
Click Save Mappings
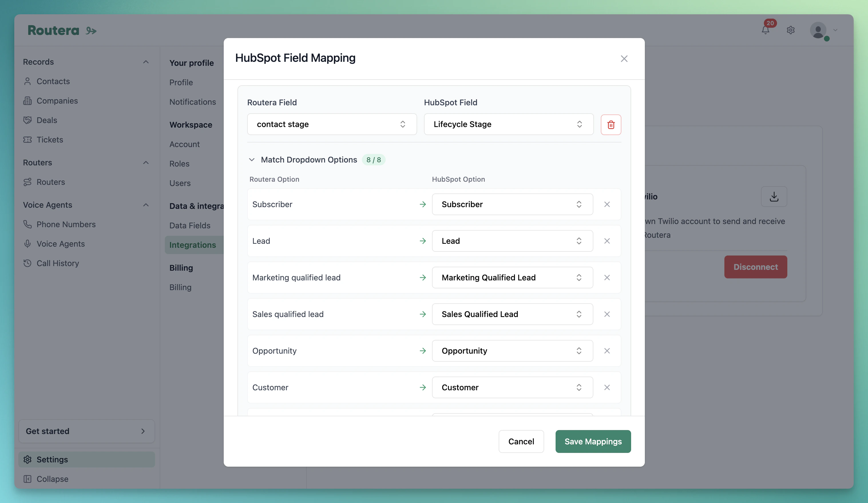point(593,441)
